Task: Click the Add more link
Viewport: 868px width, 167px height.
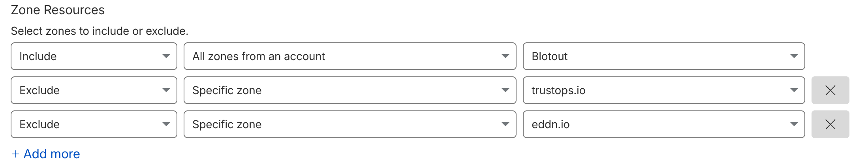Action: (x=52, y=154)
